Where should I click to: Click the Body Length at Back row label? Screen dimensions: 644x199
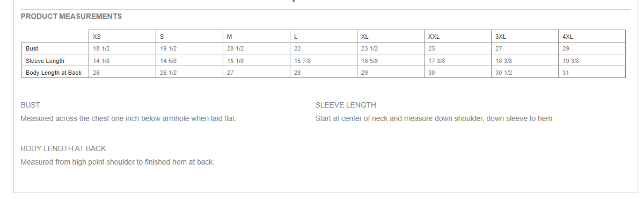click(54, 73)
